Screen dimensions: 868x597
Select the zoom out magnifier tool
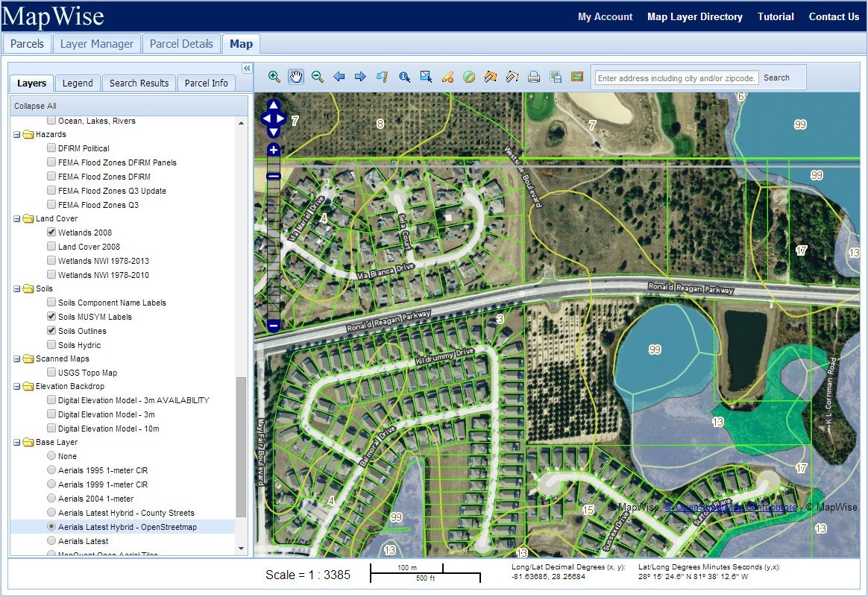pos(318,77)
